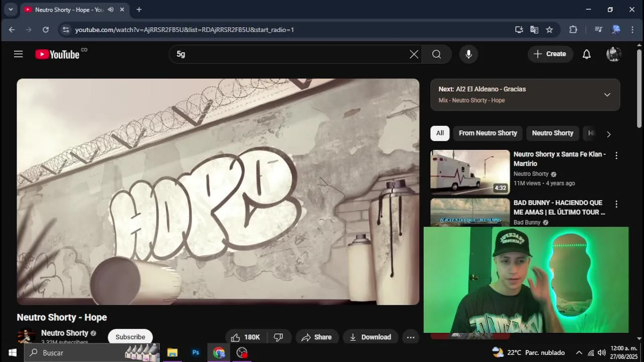Go to the YouTube home logo
644x362 pixels.
[57, 54]
